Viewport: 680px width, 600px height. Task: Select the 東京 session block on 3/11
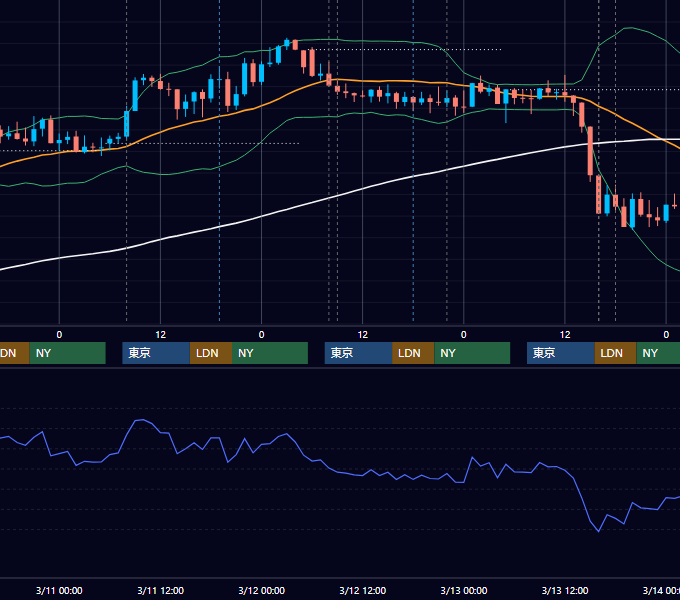(x=156, y=353)
